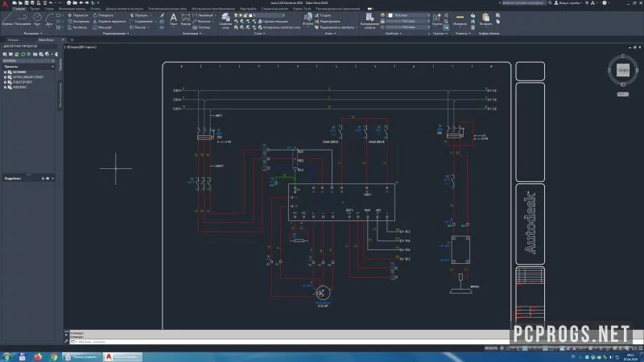Open the lineweight ПоСлою dropdown

(x=409, y=21)
